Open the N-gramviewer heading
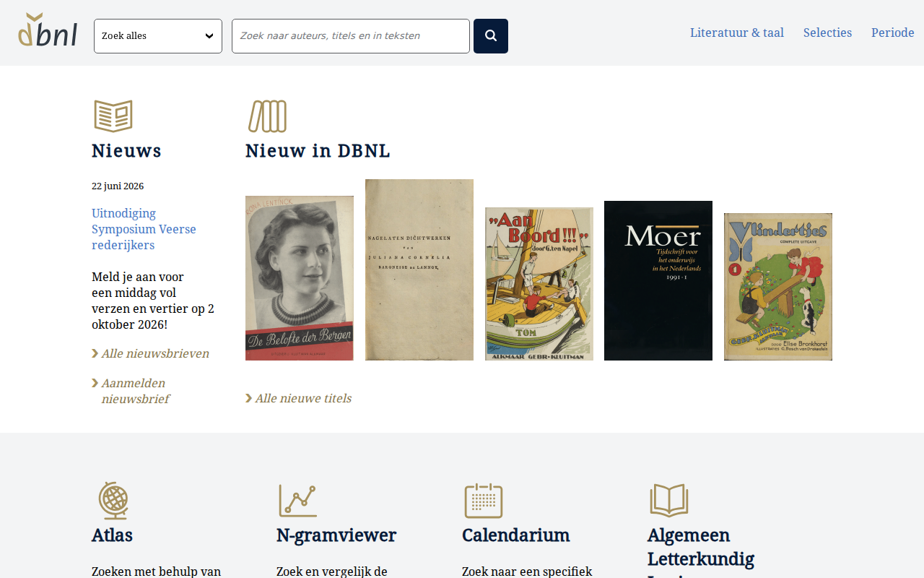 coord(336,535)
